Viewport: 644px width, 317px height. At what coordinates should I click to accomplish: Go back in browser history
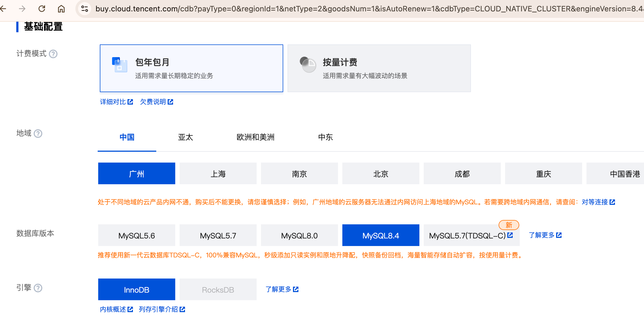3,9
